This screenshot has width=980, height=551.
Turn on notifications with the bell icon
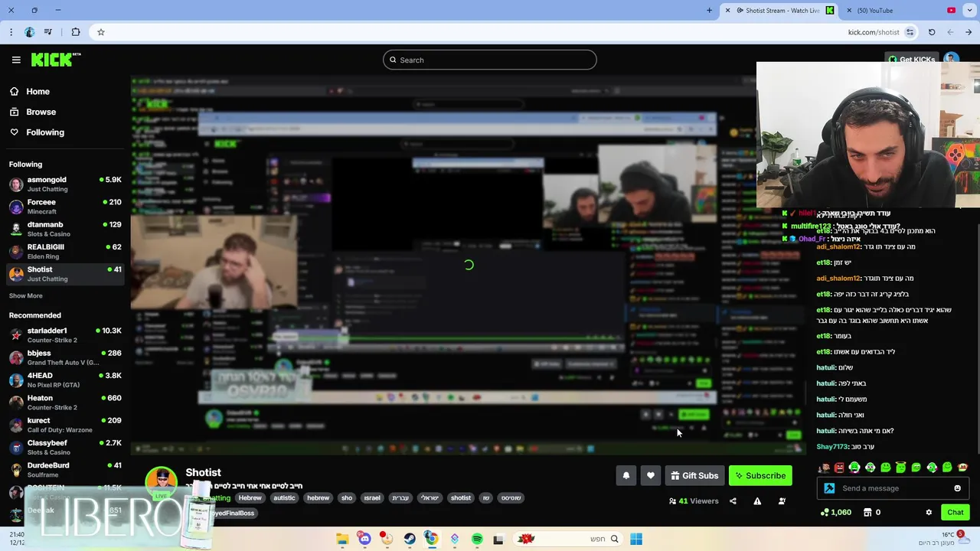point(626,475)
